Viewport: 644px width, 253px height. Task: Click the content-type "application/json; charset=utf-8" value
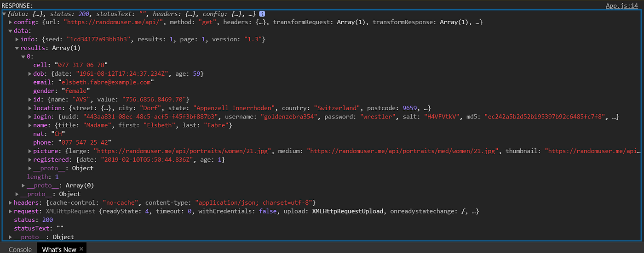(x=255, y=202)
